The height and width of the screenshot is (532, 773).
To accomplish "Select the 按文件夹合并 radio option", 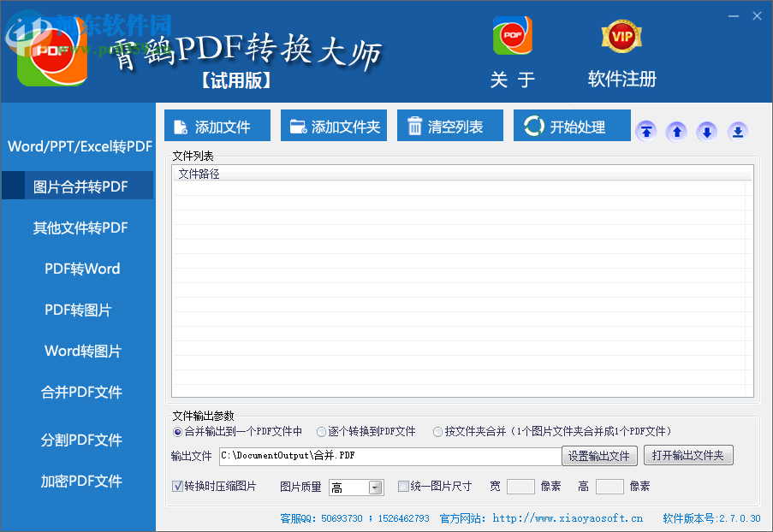I will click(x=438, y=432).
